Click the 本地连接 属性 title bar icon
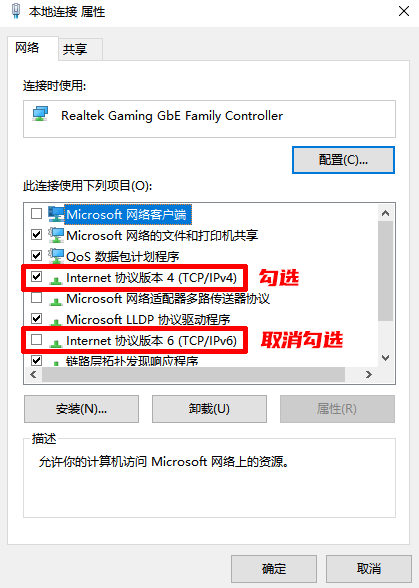This screenshot has width=419, height=588. point(16,10)
